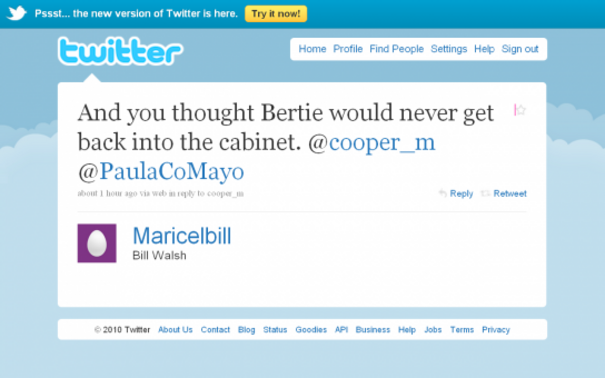Open the About Us footer link
Image resolution: width=605 pixels, height=378 pixels.
[x=175, y=330]
